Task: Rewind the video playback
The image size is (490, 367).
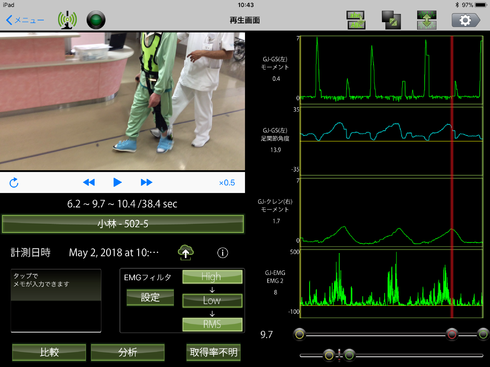Action: 89,182
